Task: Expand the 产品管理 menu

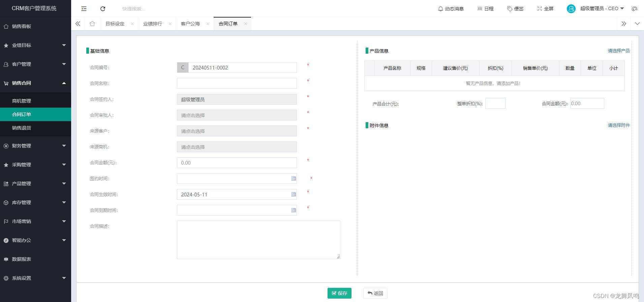Action: tap(35, 184)
